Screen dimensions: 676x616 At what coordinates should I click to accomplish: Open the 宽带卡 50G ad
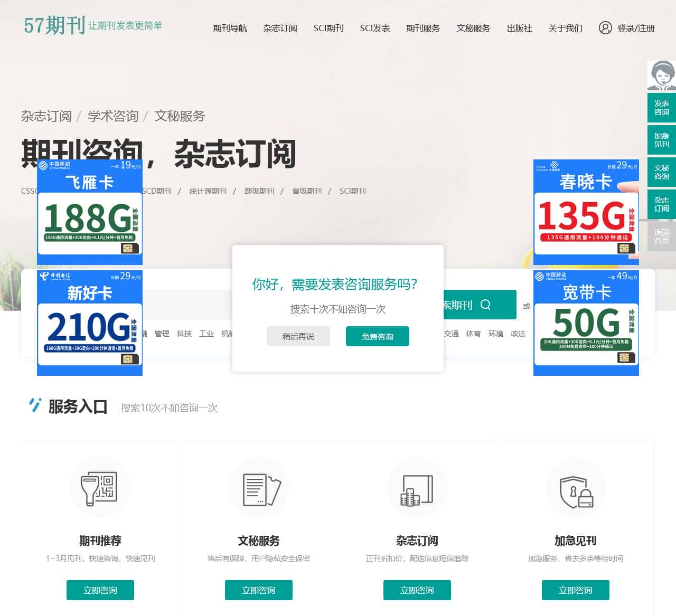(x=586, y=323)
